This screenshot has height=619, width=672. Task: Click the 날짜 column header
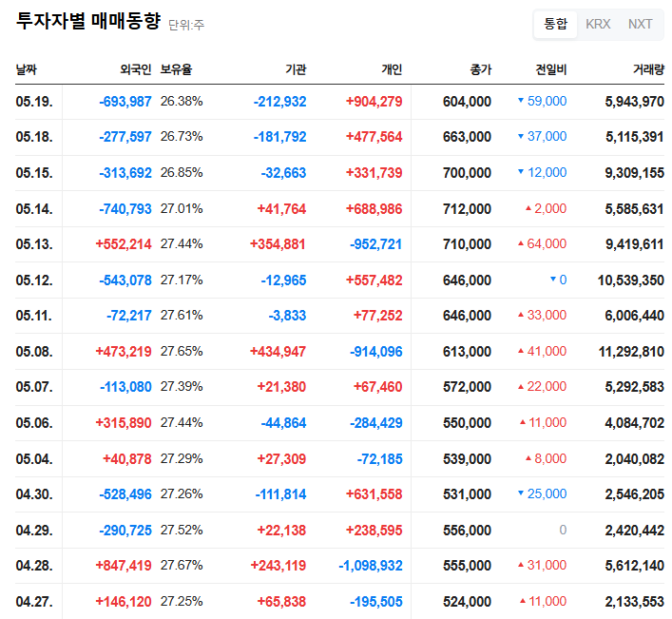[27, 69]
